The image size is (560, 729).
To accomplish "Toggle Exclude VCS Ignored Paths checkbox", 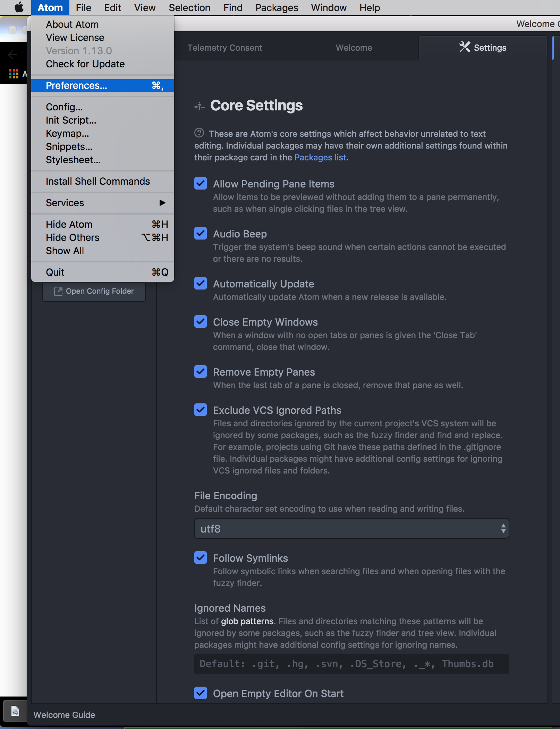I will 201,410.
